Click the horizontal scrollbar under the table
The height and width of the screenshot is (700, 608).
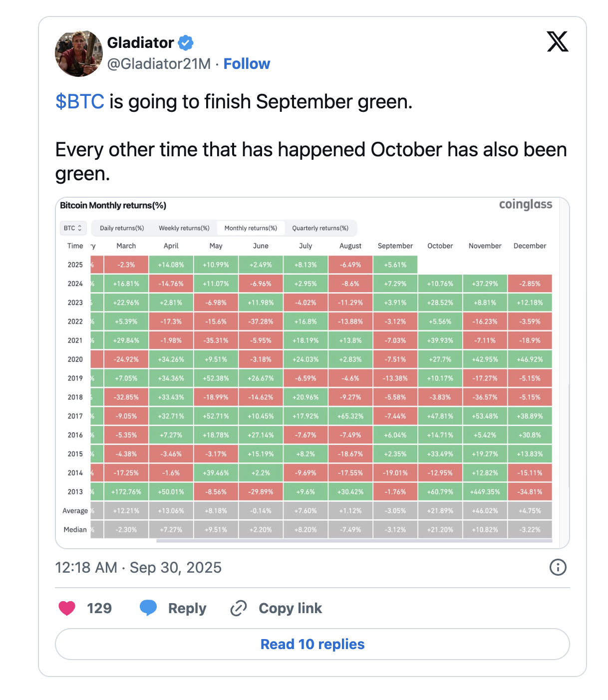tap(354, 541)
